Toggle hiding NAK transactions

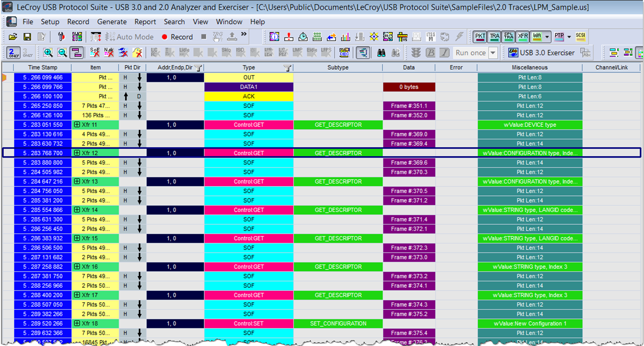(x=109, y=53)
